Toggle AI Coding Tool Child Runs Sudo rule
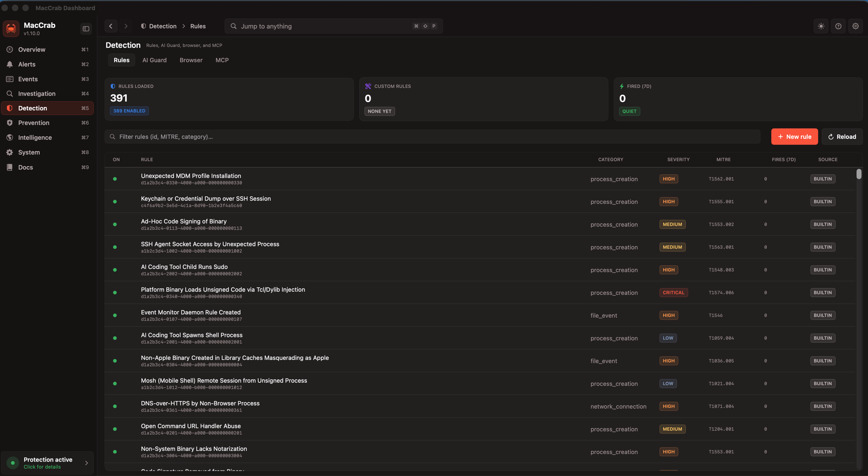 [x=115, y=270]
